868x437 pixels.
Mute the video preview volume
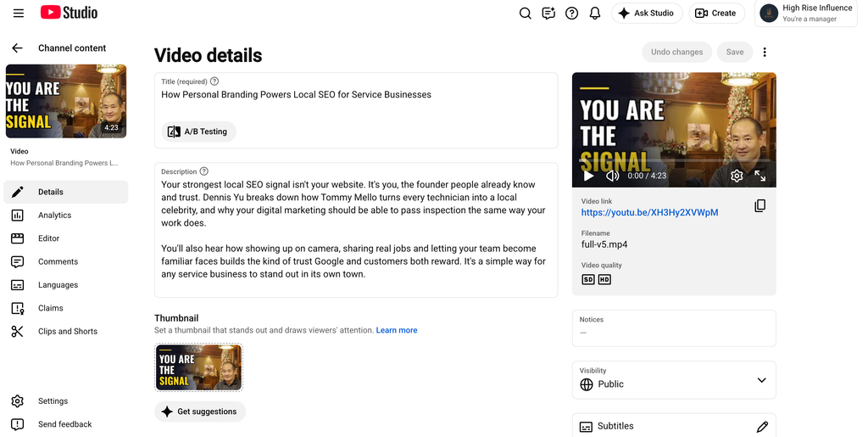point(612,176)
